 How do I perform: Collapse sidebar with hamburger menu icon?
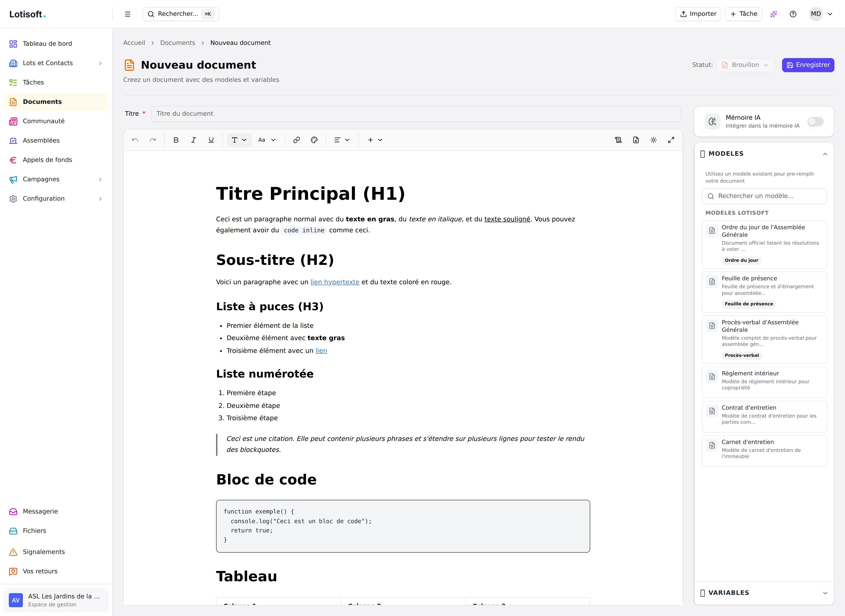click(x=128, y=14)
